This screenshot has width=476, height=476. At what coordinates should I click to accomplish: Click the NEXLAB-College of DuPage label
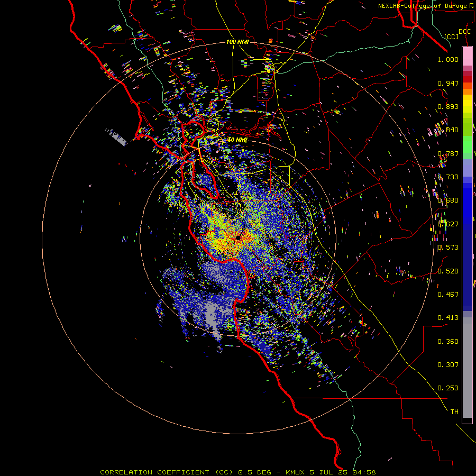pyautogui.click(x=424, y=6)
